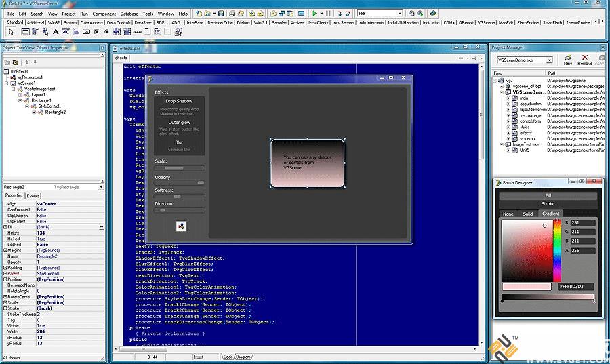
Task: Click the Save floppy-disk toolbar icon
Action: [x=221, y=14]
